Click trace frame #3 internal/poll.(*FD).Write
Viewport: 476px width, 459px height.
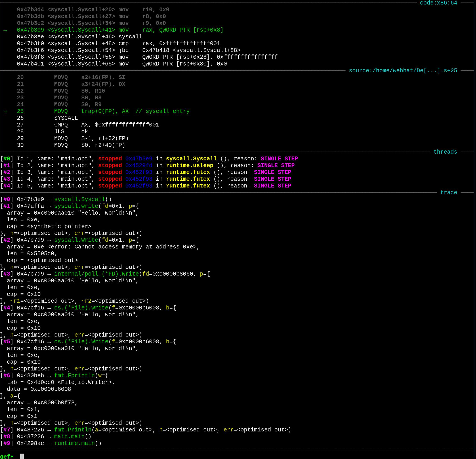96,274
